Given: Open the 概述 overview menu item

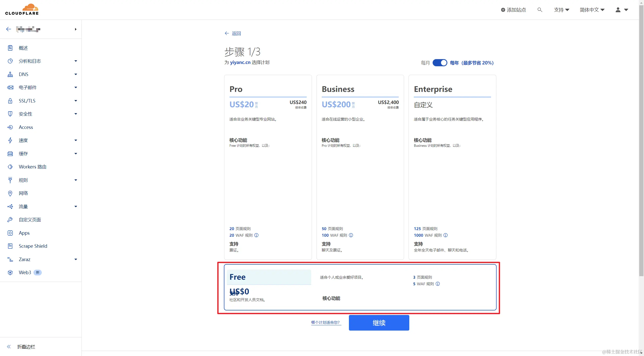Looking at the screenshot, I should pos(23,48).
